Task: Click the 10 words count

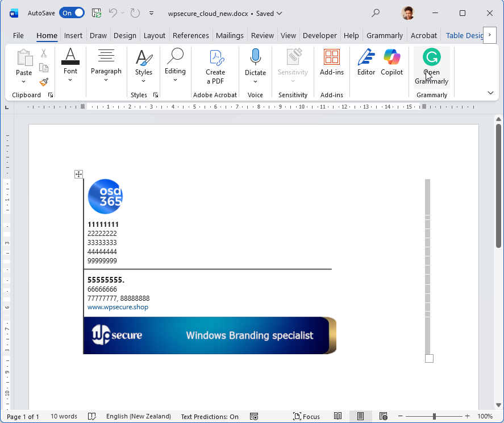Action: [64, 416]
